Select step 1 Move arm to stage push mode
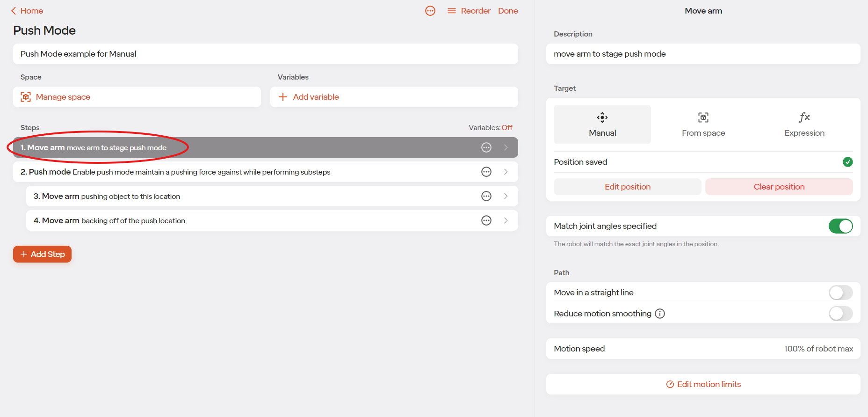The image size is (868, 417). click(x=266, y=147)
